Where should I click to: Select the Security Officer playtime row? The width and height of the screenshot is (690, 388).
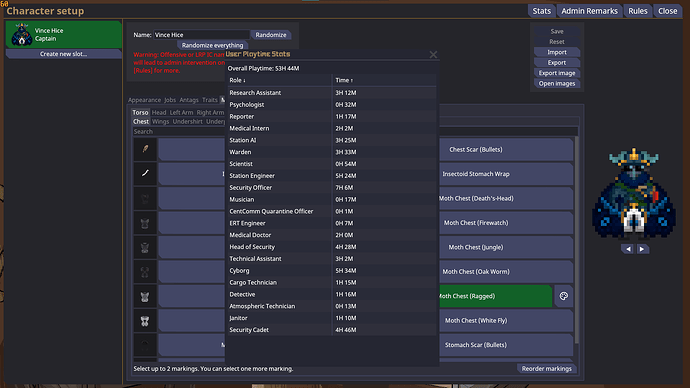331,187
